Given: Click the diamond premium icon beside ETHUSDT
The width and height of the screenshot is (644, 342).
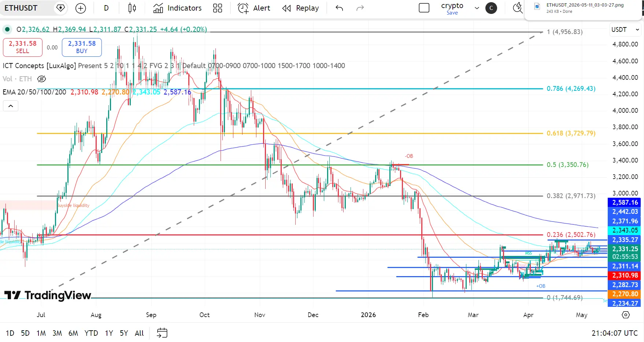Looking at the screenshot, I should (60, 8).
